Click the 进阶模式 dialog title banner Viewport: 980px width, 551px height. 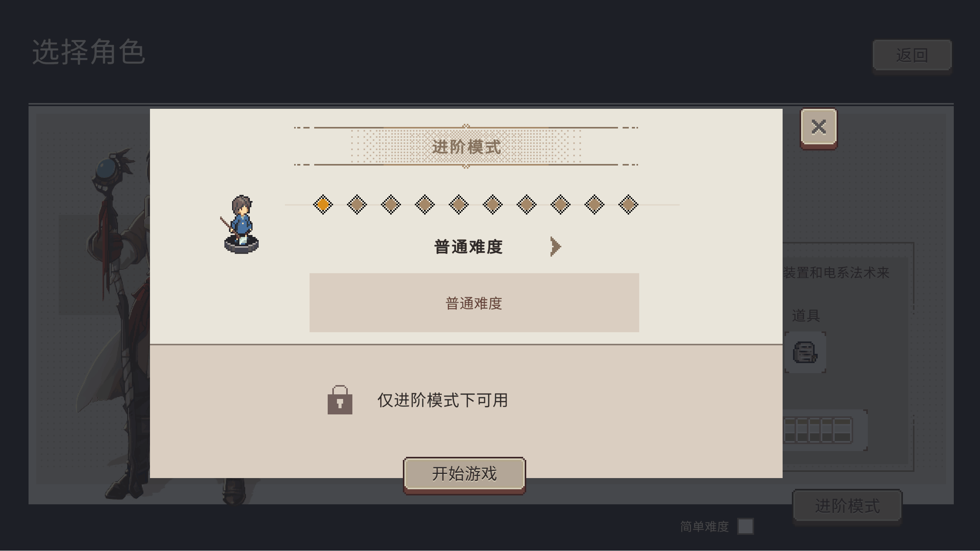(466, 147)
